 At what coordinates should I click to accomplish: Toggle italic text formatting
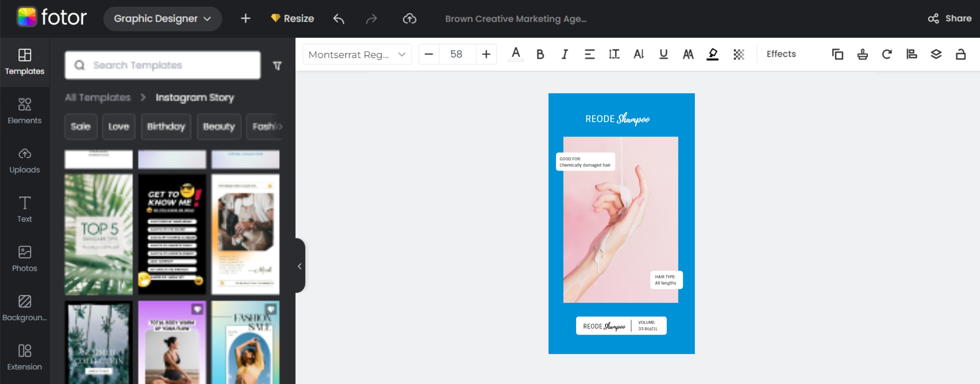[x=565, y=54]
